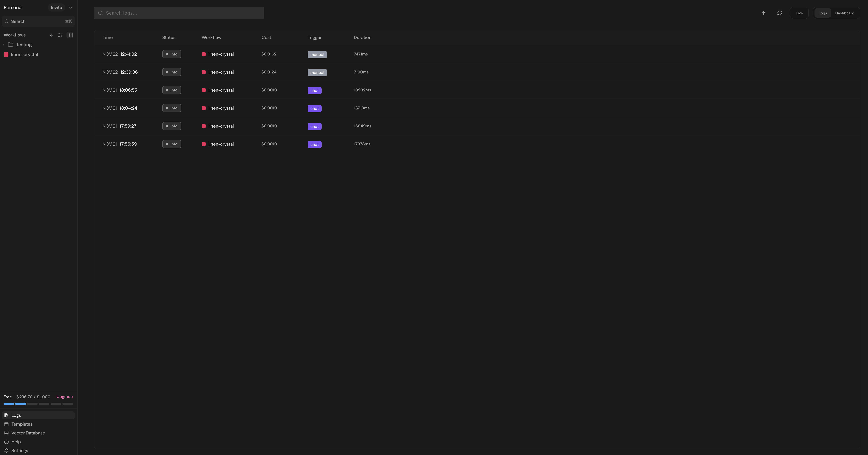The width and height of the screenshot is (868, 455).
Task: Sort workflows using the down-arrow icon
Action: (x=51, y=35)
